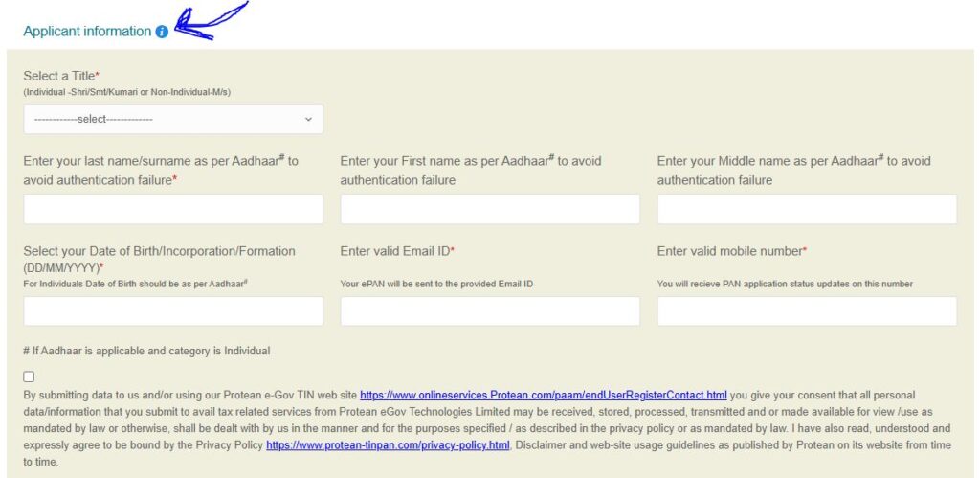
Task: Click the Date of Birth input box
Action: (173, 311)
